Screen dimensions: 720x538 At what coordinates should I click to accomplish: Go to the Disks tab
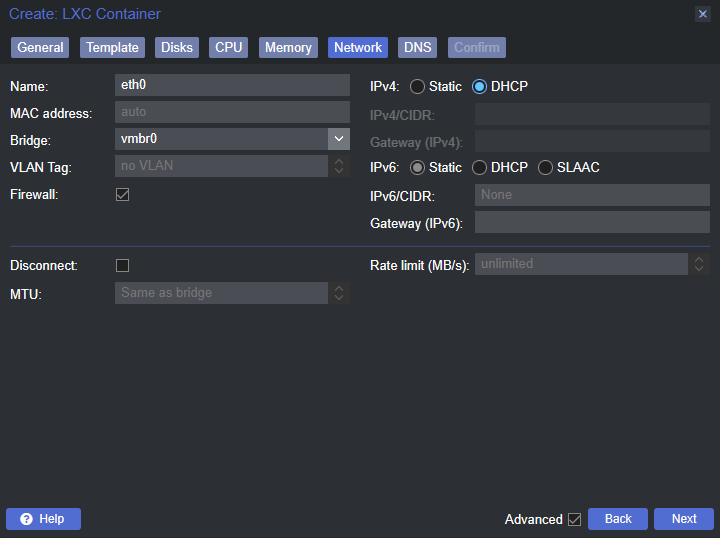[177, 47]
